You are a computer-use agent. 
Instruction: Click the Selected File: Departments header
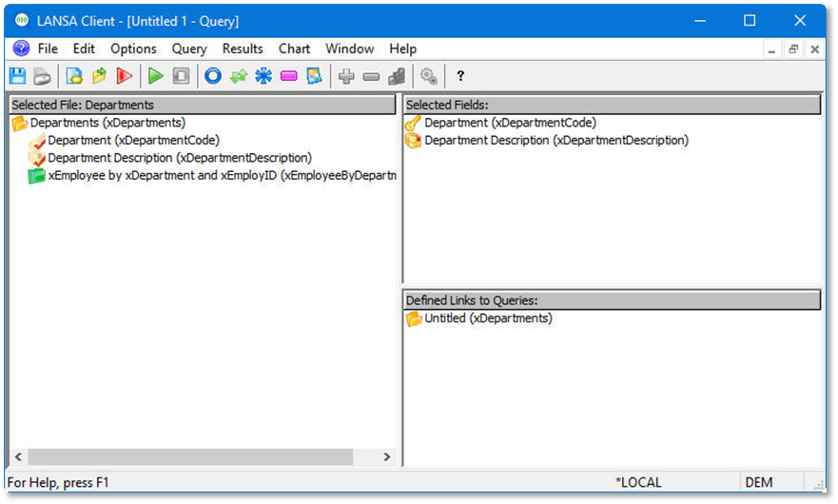[203, 105]
